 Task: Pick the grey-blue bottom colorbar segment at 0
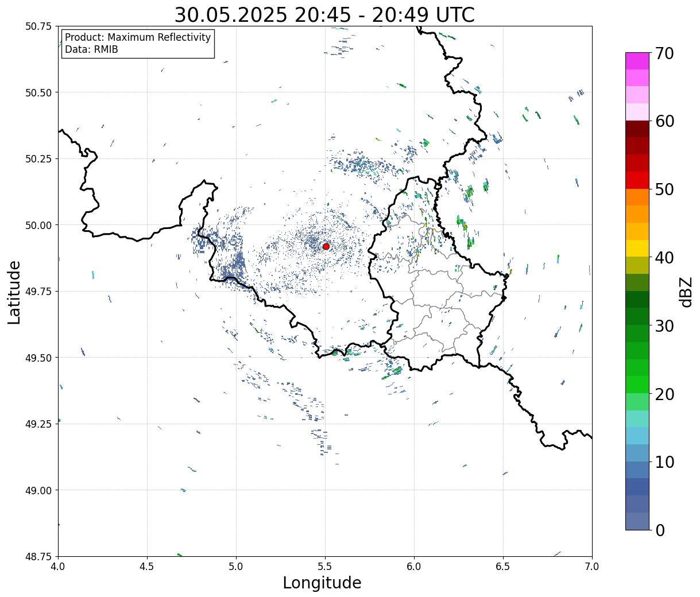click(637, 521)
